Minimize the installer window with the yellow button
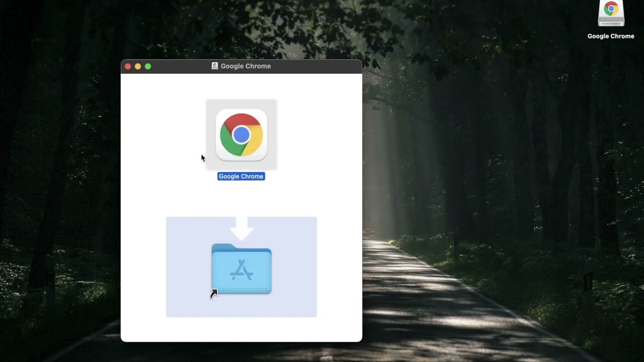Image resolution: width=644 pixels, height=362 pixels. [138, 66]
